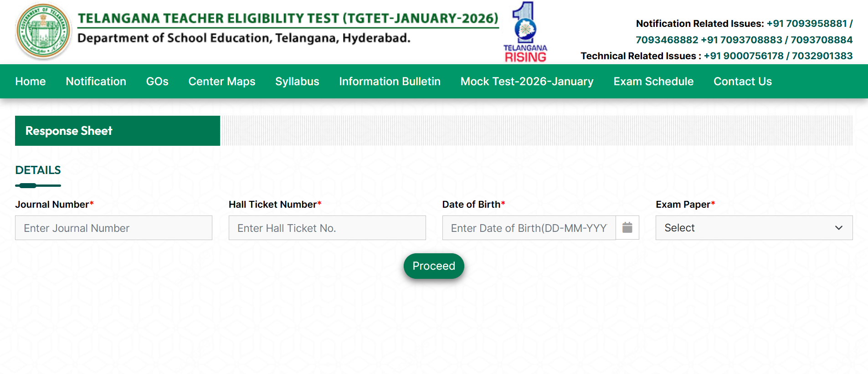This screenshot has width=868, height=374.
Task: Focus the Journal Number input field
Action: (113, 228)
